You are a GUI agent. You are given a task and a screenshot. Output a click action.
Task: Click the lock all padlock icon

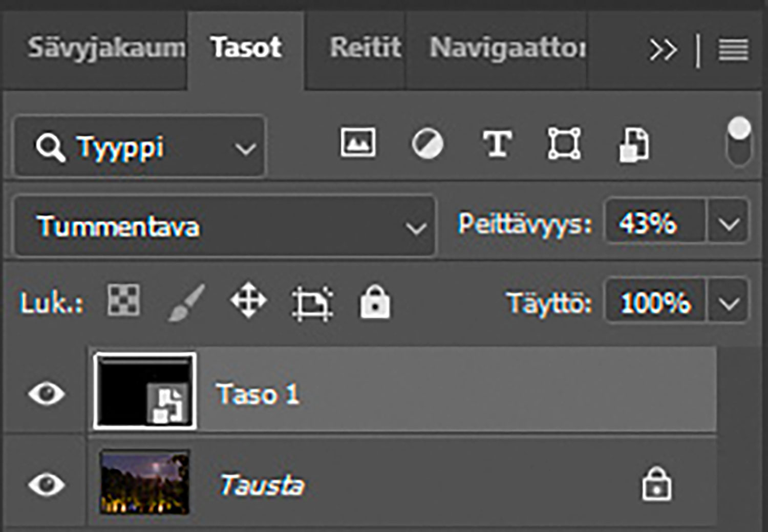pyautogui.click(x=375, y=302)
